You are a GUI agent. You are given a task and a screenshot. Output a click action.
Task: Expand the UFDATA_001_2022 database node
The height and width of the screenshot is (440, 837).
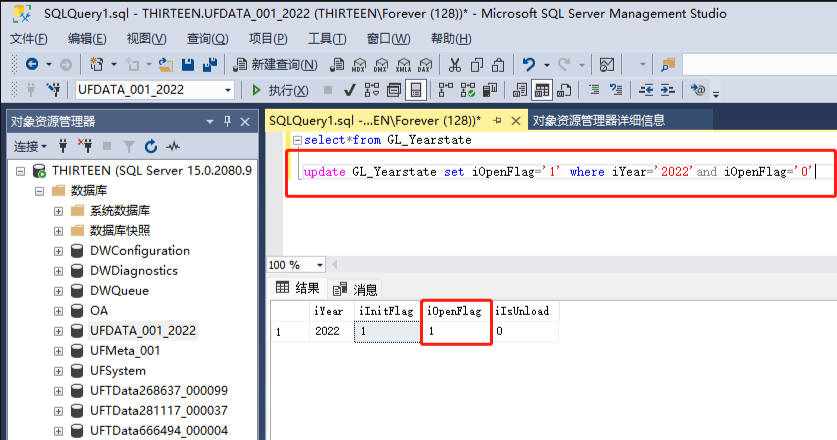(58, 332)
